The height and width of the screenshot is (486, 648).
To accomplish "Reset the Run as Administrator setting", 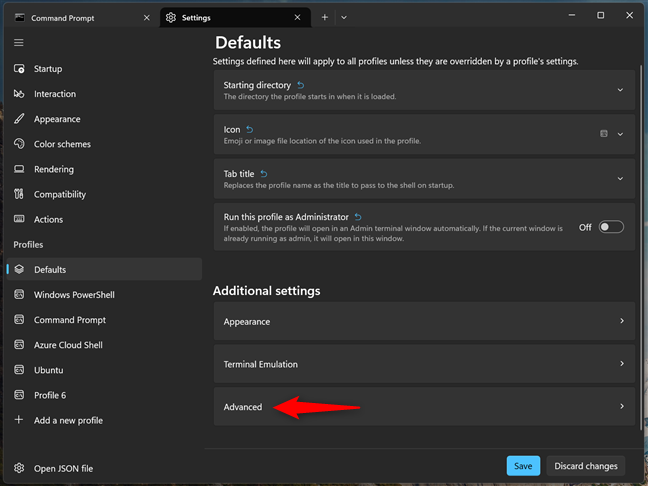I will coord(358,217).
